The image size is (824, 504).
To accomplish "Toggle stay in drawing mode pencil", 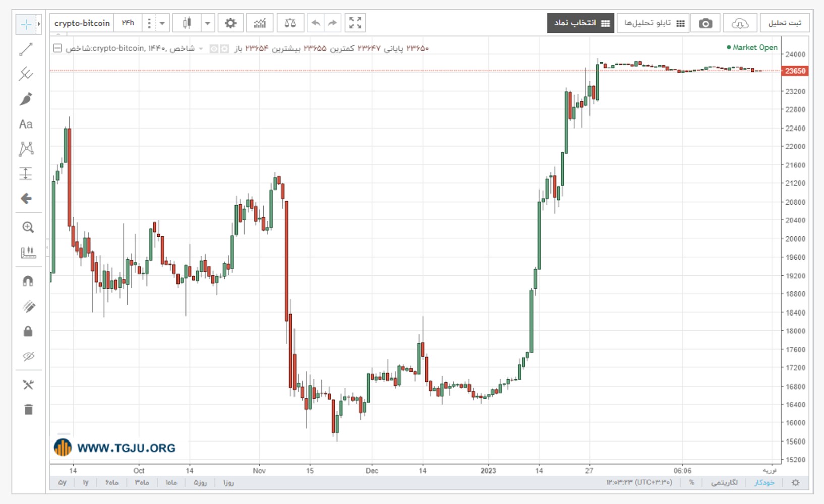I will tap(28, 306).
